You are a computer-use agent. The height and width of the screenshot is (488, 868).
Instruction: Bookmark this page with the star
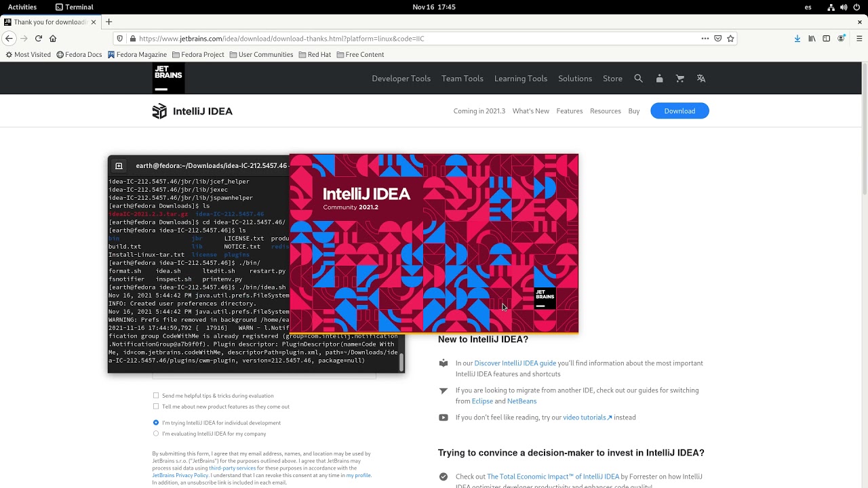click(x=730, y=39)
